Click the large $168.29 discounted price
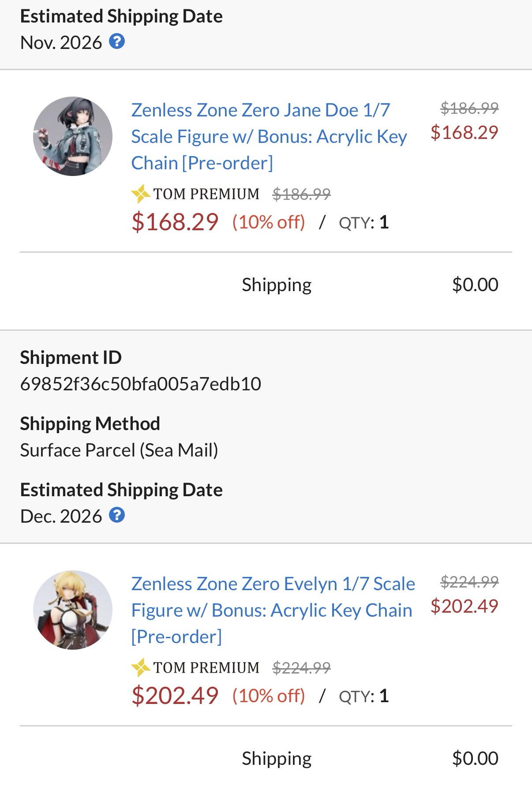Screen dimensions: 532x786 click(175, 222)
